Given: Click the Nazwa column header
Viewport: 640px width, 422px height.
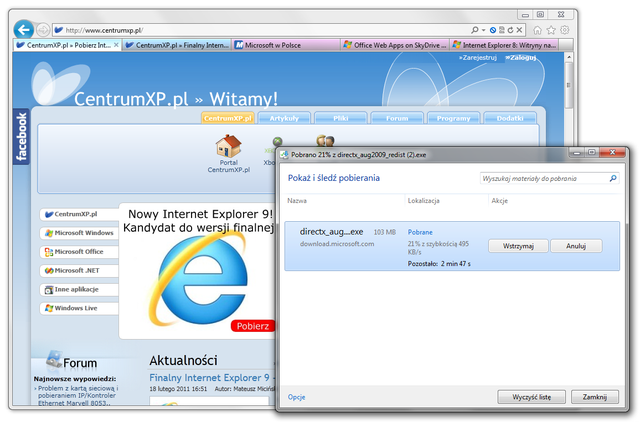Looking at the screenshot, I should click(297, 200).
